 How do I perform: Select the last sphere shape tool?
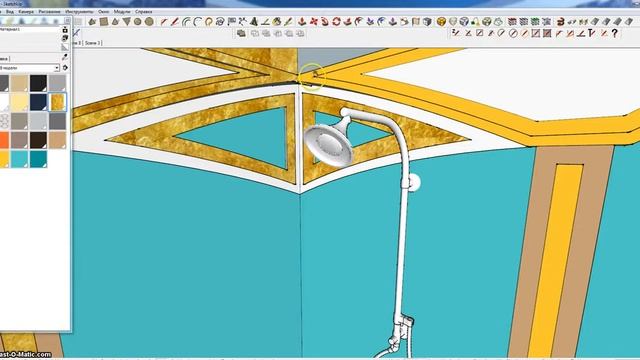pyautogui.click(x=150, y=22)
